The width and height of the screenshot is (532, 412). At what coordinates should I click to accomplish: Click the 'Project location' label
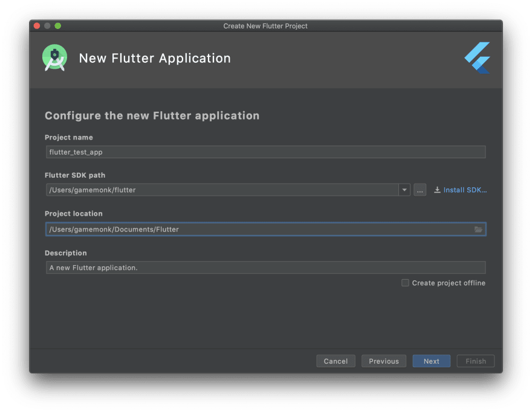click(74, 214)
